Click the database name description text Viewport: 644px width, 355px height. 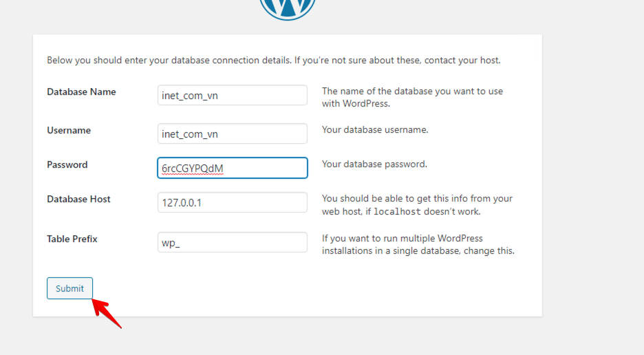click(x=412, y=98)
